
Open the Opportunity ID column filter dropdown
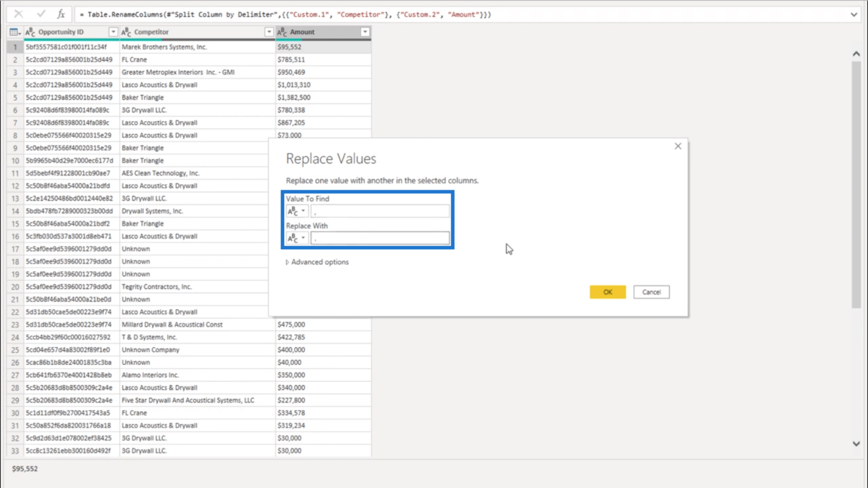click(113, 32)
